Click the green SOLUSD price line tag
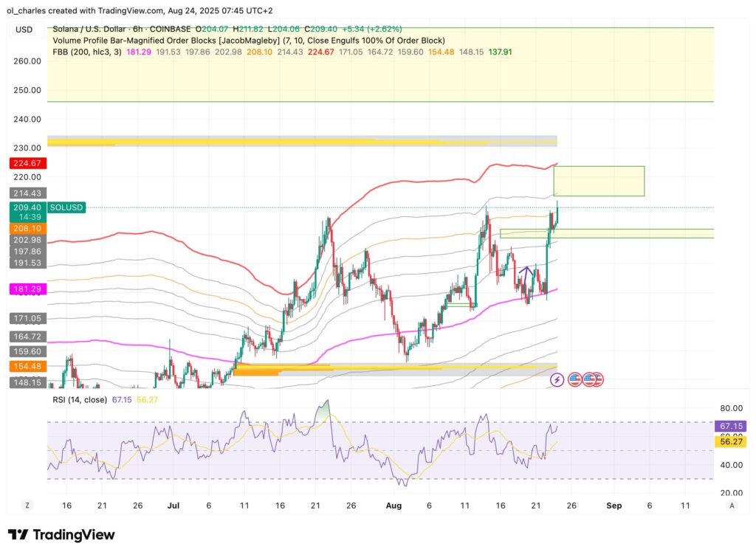Viewport: 756px width, 555px height. click(67, 208)
